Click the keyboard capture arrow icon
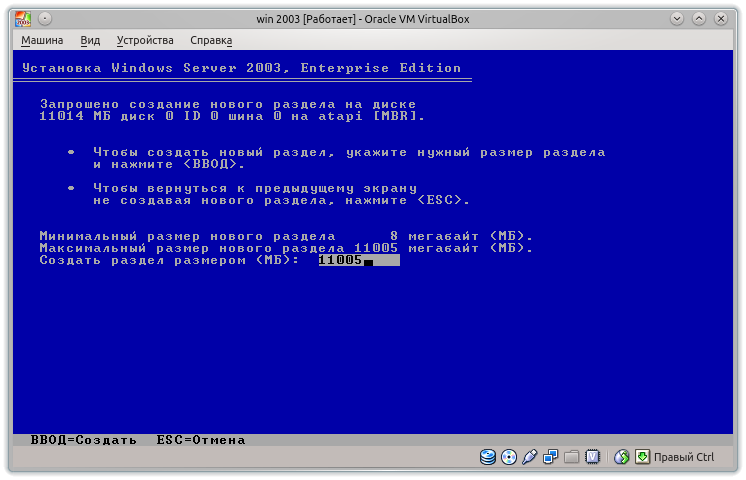This screenshot has width=746, height=480. [x=642, y=457]
